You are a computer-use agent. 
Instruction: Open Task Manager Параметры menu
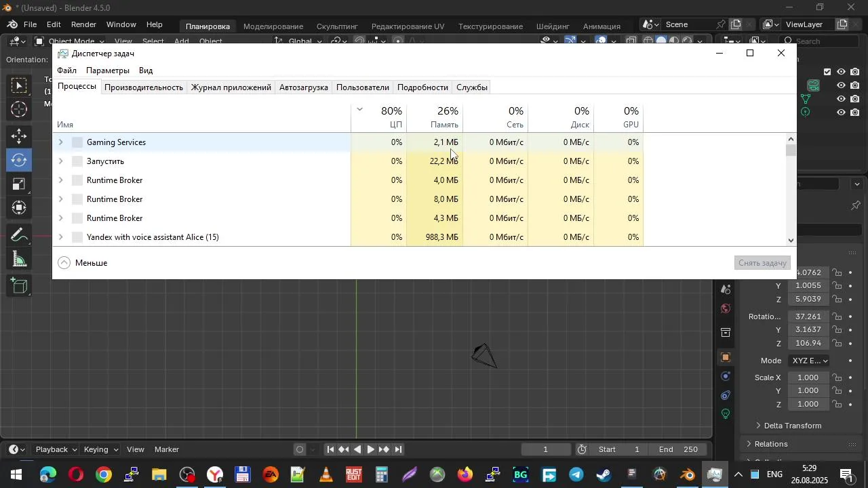(x=108, y=70)
